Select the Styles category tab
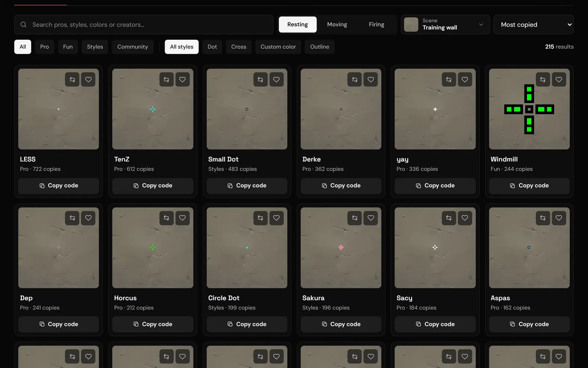The height and width of the screenshot is (368, 588). coord(95,47)
